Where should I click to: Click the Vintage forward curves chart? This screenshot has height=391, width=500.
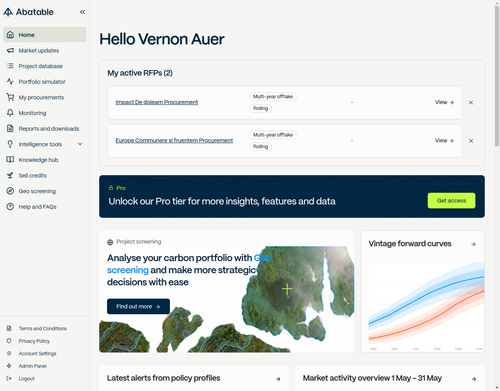(426, 307)
